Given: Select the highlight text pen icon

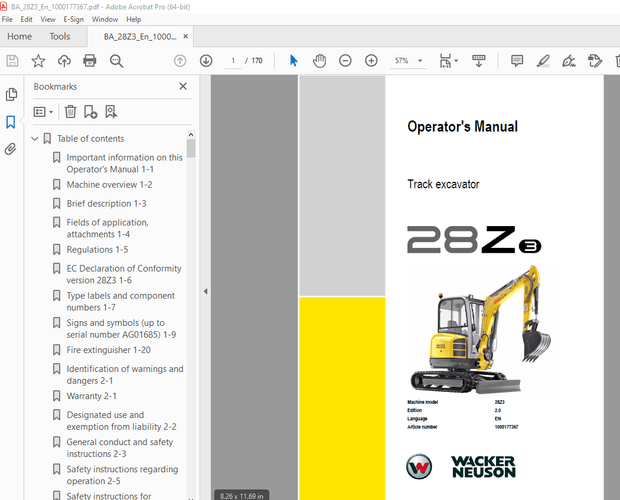Looking at the screenshot, I should 543,61.
